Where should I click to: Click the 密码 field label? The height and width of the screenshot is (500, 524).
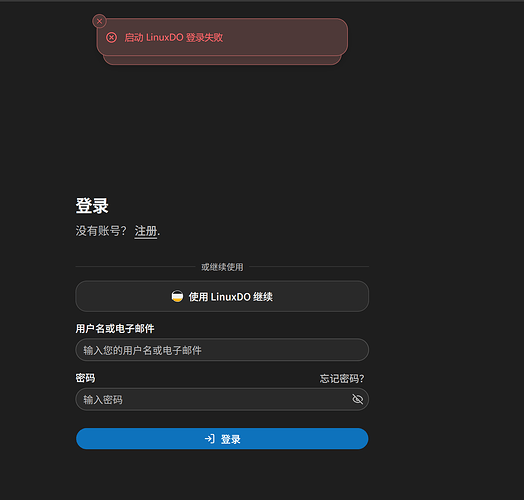click(x=85, y=378)
